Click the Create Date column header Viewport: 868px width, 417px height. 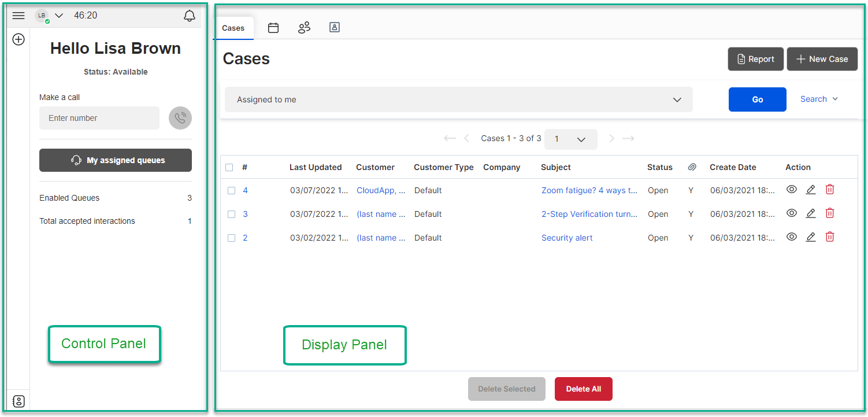pyautogui.click(x=733, y=167)
